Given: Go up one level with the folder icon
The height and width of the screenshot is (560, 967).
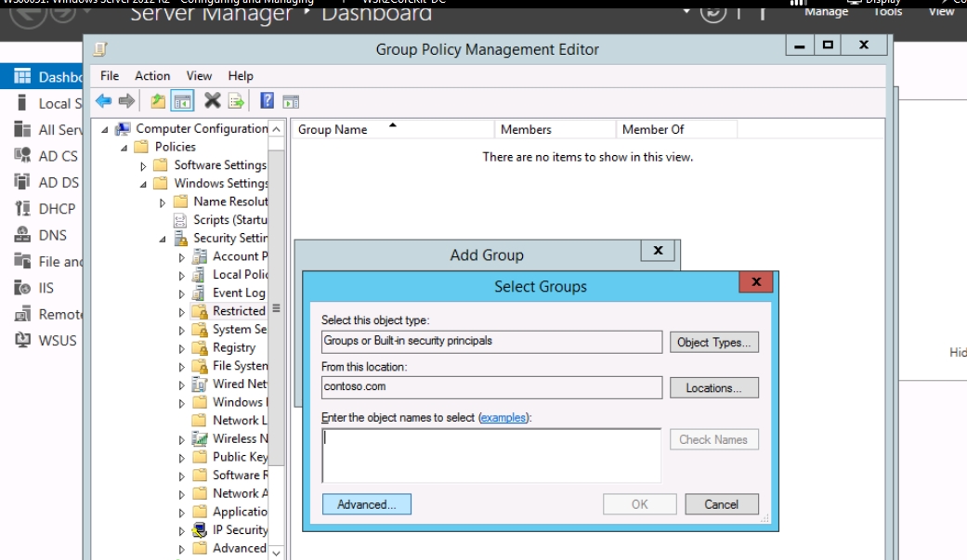Looking at the screenshot, I should (158, 101).
